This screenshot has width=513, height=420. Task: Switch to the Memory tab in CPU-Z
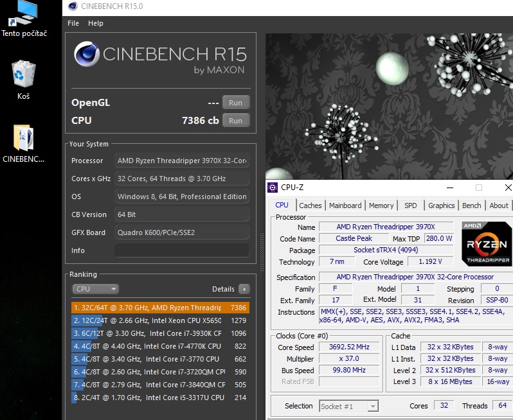click(x=381, y=206)
